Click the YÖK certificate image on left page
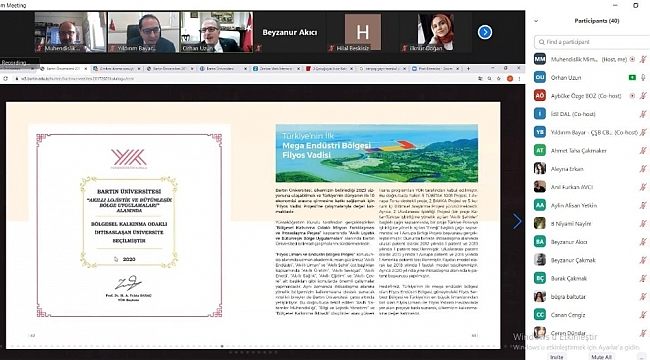 point(129,225)
